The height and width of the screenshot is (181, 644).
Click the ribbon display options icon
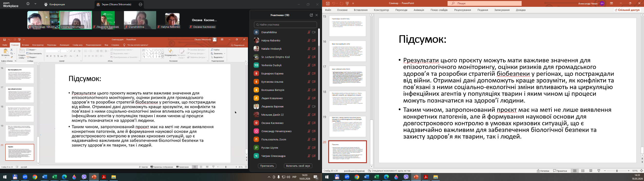612,3
